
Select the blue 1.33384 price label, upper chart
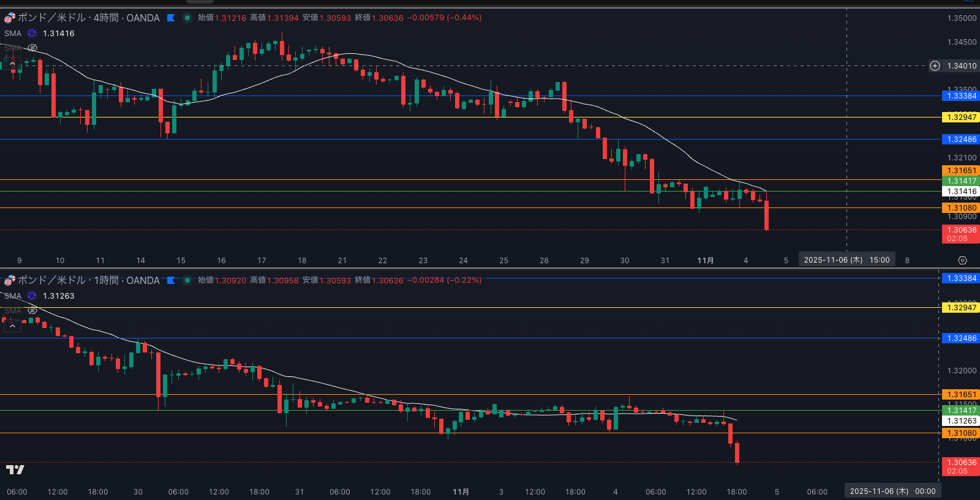point(960,96)
